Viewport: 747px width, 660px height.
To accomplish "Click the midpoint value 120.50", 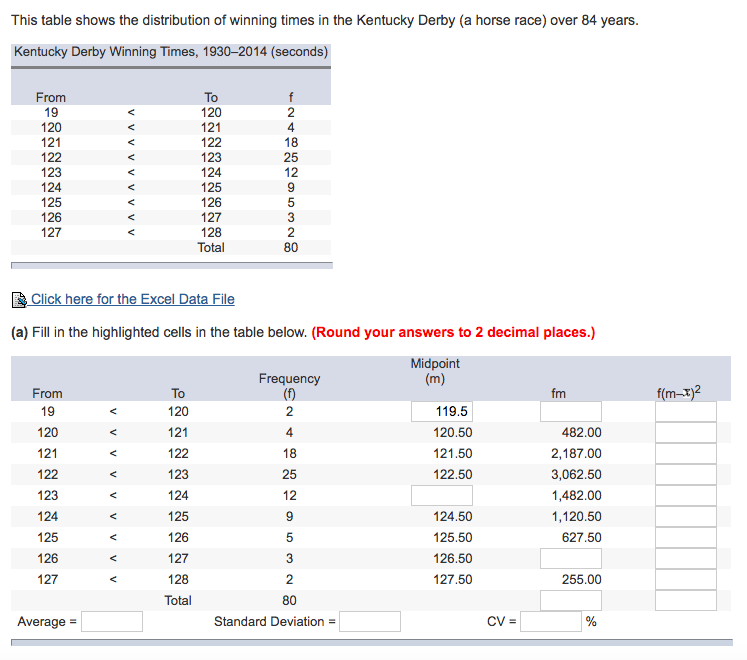I will click(x=453, y=433).
